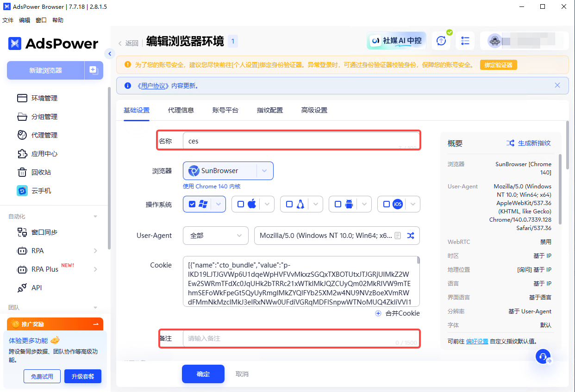Image resolution: width=575 pixels, height=392 pixels.
Task: Switch to the 代理信息 tab
Action: click(181, 110)
